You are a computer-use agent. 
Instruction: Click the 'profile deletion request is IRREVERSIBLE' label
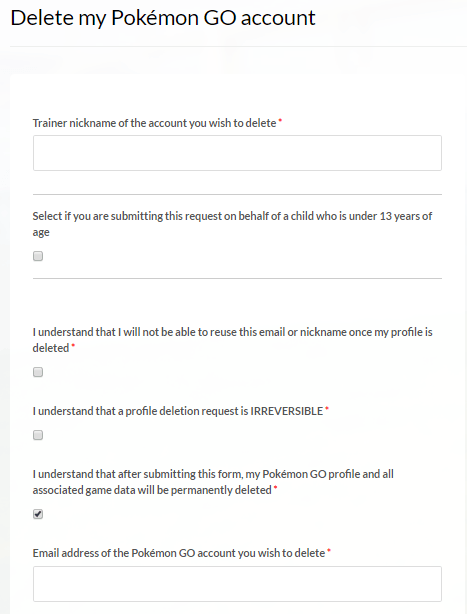tap(178, 411)
